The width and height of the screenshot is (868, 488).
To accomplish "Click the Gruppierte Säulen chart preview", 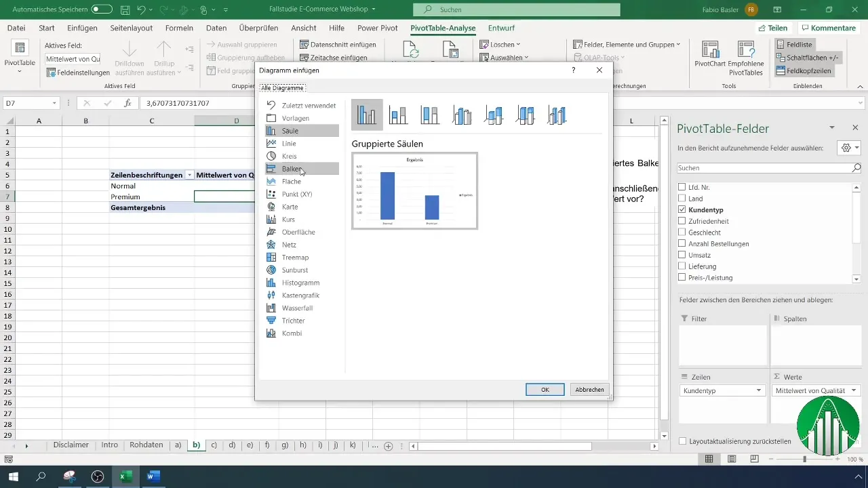I will click(x=414, y=190).
